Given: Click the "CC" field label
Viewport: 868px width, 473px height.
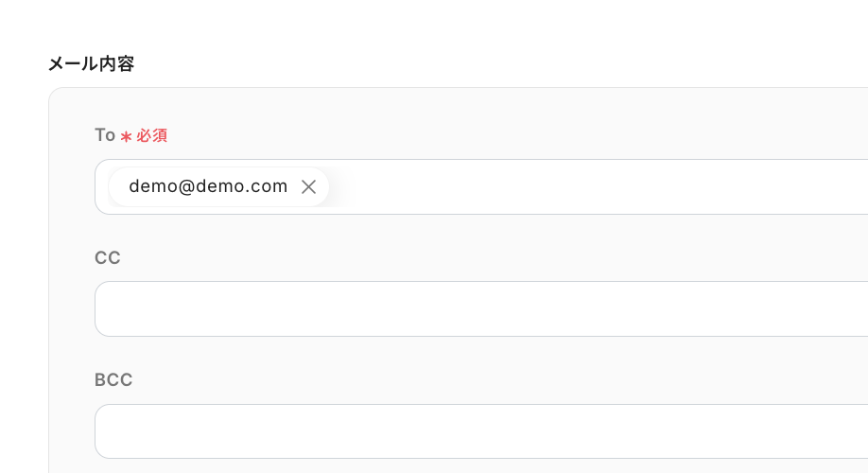Looking at the screenshot, I should (x=108, y=257).
